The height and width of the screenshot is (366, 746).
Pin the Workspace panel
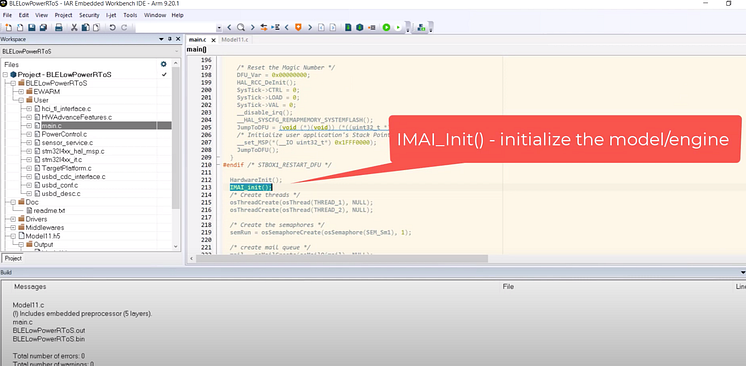pyautogui.click(x=170, y=39)
